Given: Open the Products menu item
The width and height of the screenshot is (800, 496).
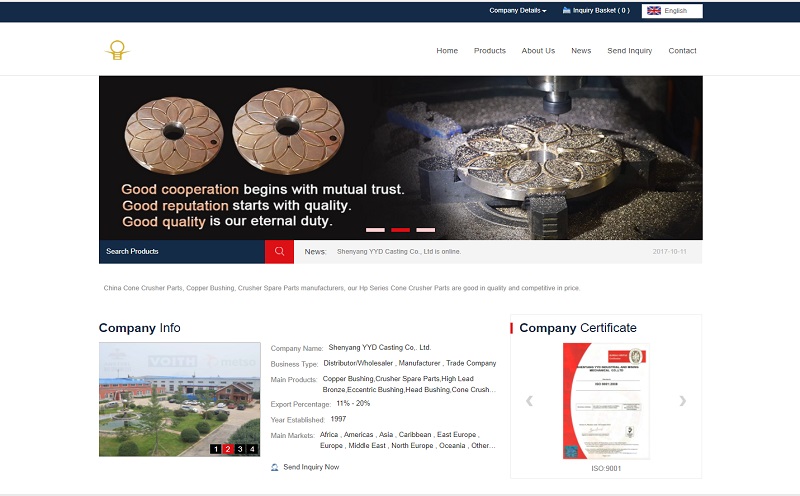Looking at the screenshot, I should point(489,50).
